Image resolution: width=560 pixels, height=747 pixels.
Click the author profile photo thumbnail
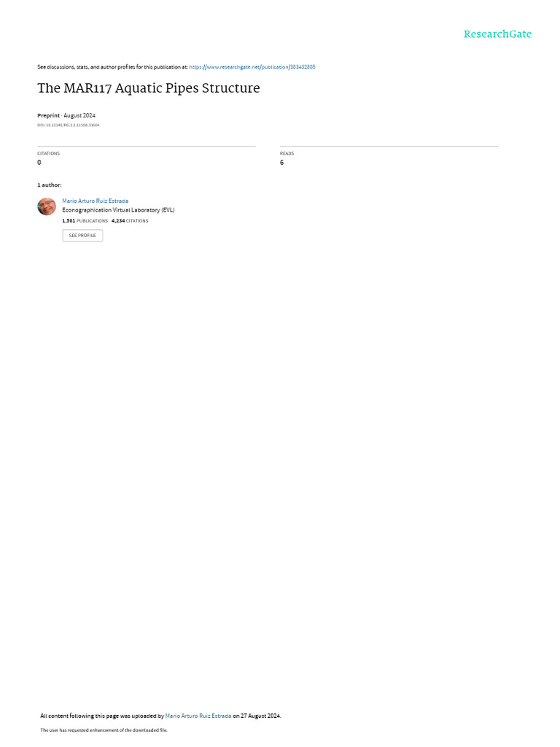click(x=47, y=206)
